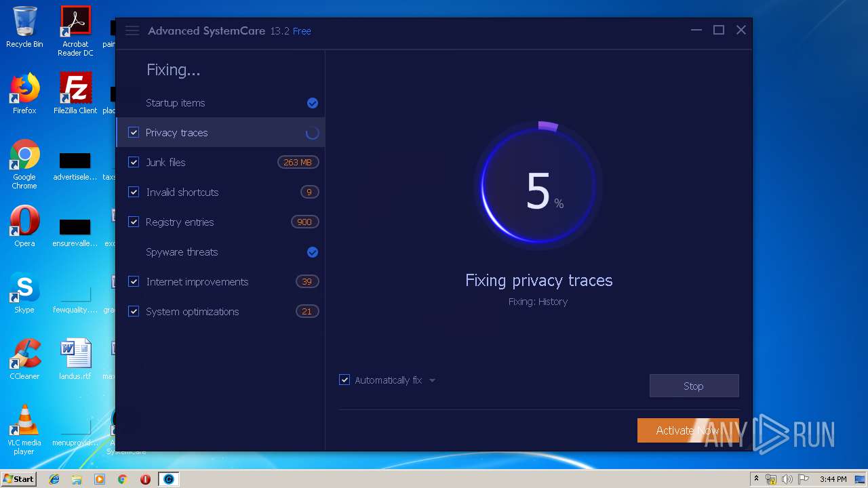Show hidden system tray icons
868x488 pixels.
(x=757, y=479)
